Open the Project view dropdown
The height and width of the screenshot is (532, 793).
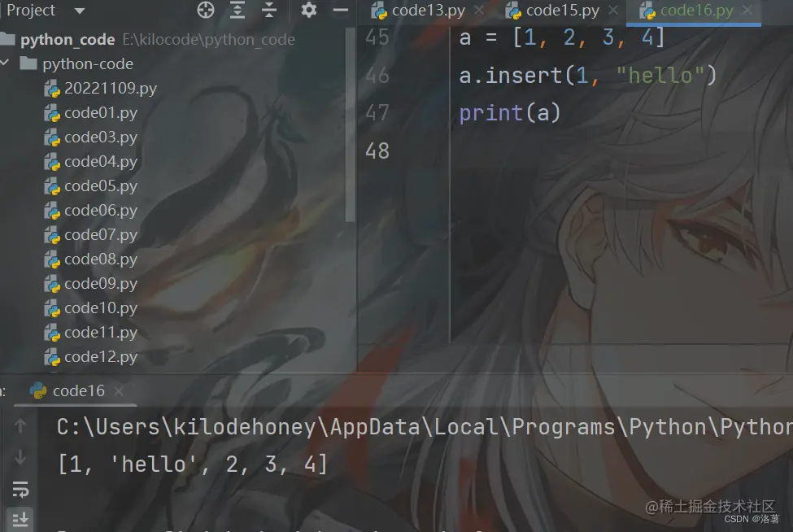[80, 10]
